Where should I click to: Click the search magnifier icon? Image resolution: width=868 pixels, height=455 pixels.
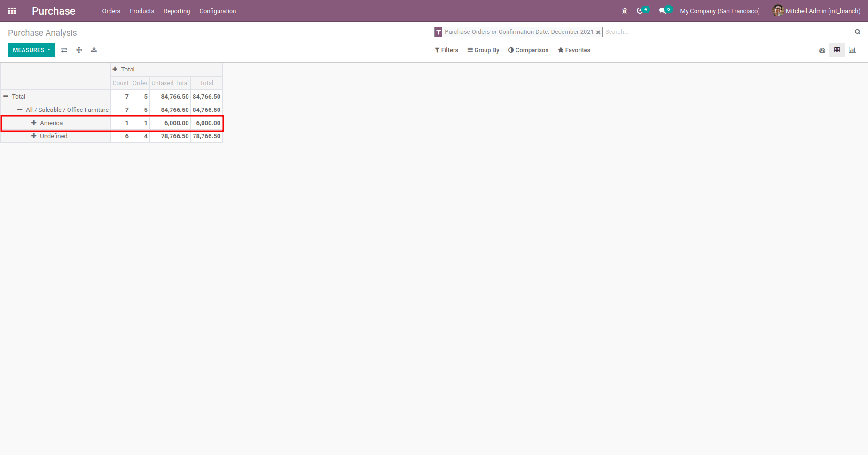click(x=857, y=32)
